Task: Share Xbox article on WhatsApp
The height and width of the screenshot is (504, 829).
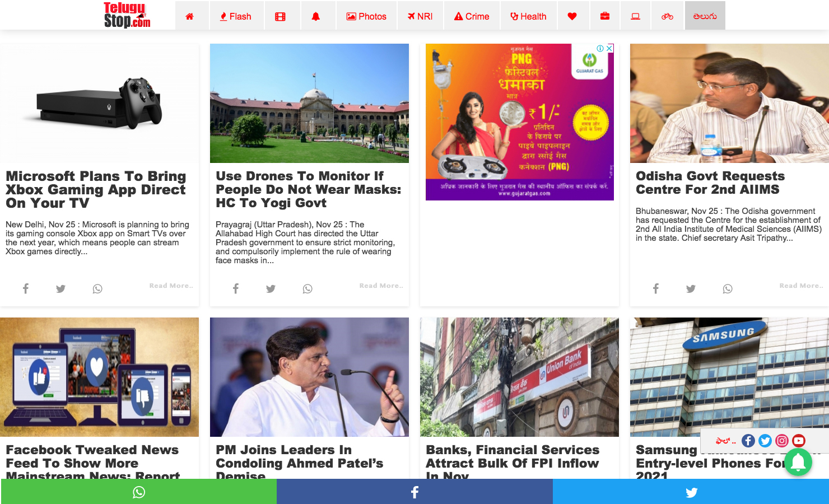Action: click(x=97, y=288)
